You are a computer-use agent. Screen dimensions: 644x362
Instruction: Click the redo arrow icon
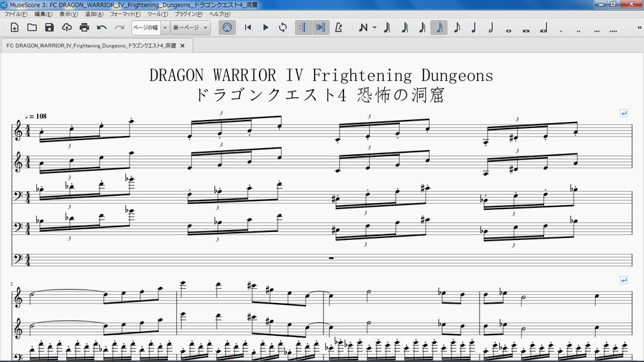119,27
